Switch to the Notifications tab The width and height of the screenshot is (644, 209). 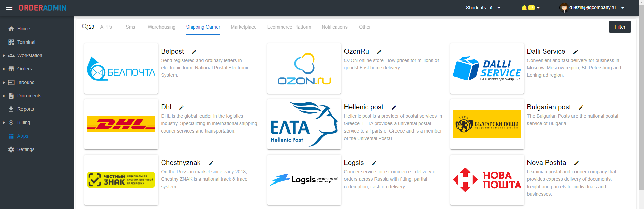pyautogui.click(x=334, y=27)
